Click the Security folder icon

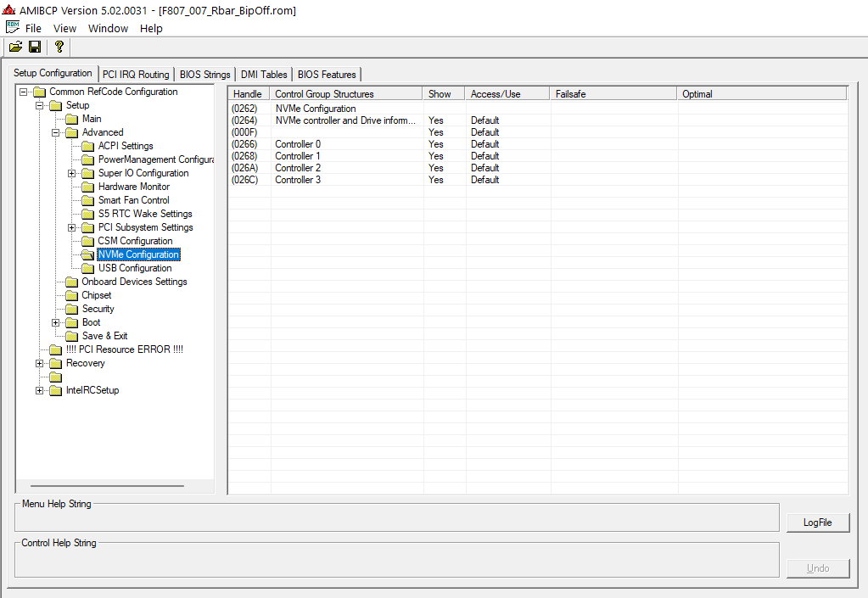tap(71, 310)
